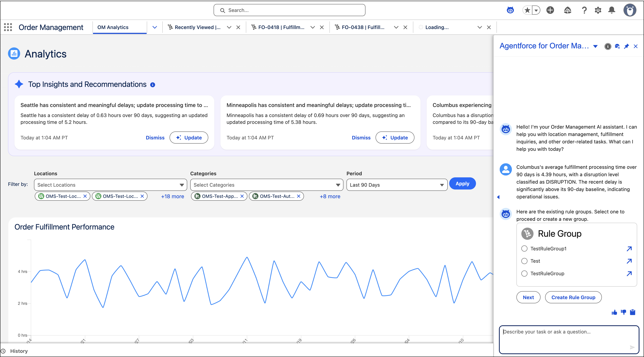This screenshot has width=644, height=357.
Task: Expand the OM Analytics navigation menu chevron
Action: 155,27
